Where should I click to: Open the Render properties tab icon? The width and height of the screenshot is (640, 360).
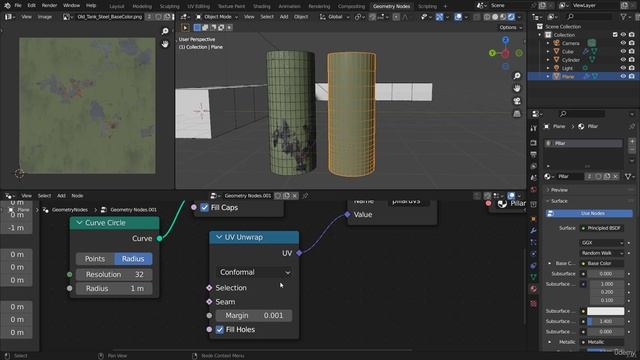(x=533, y=143)
